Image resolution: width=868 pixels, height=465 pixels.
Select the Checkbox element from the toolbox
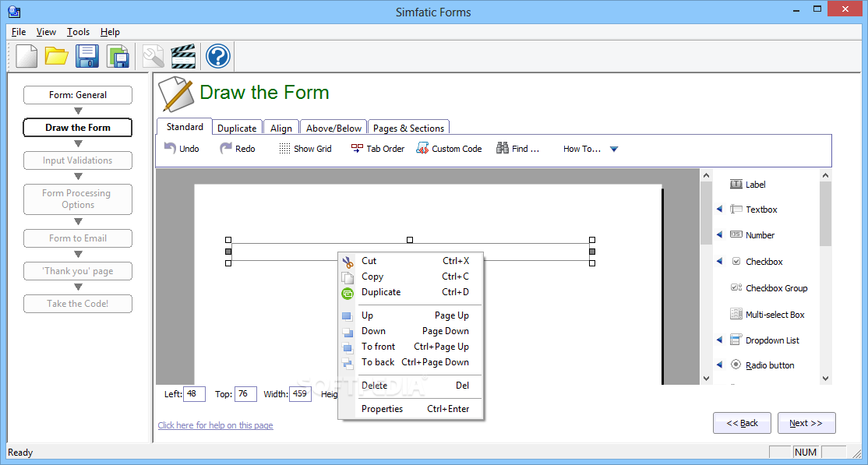[757, 261]
